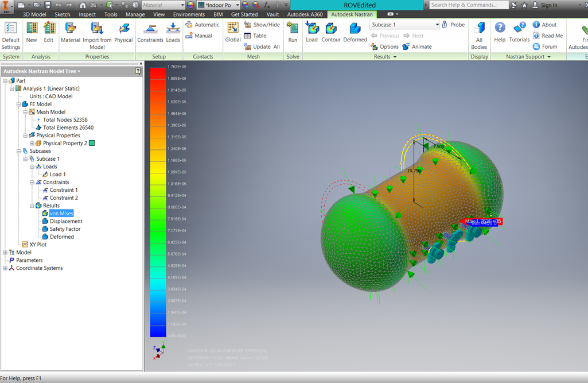588x383 pixels.
Task: Switch to the 3D Model tab
Action: click(x=34, y=14)
